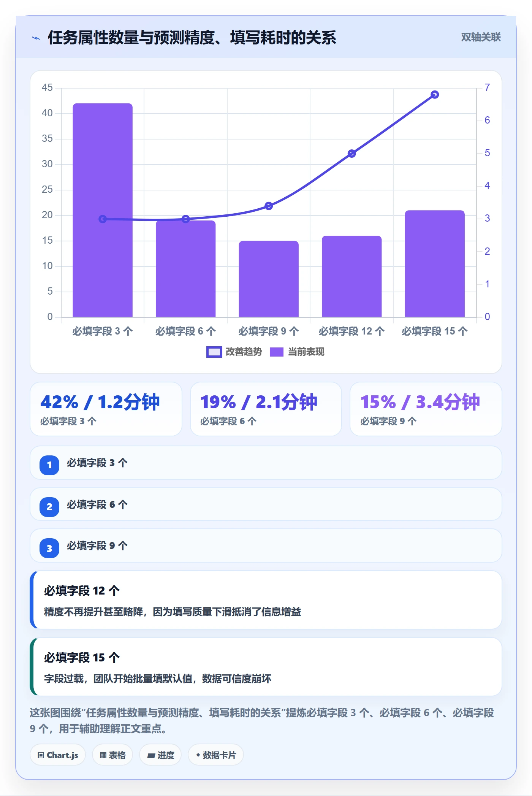Click the 数据卡片 tag
Screen dimensions: 532x796
(215, 755)
